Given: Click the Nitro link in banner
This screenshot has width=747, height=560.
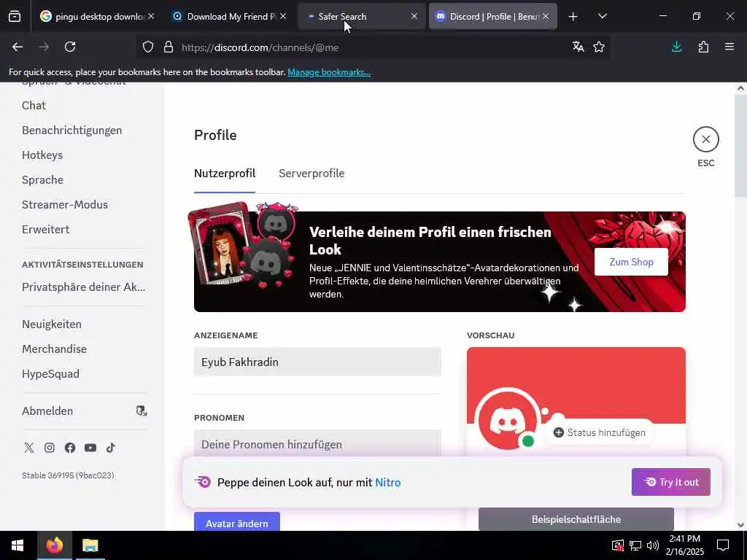Looking at the screenshot, I should pos(388,483).
